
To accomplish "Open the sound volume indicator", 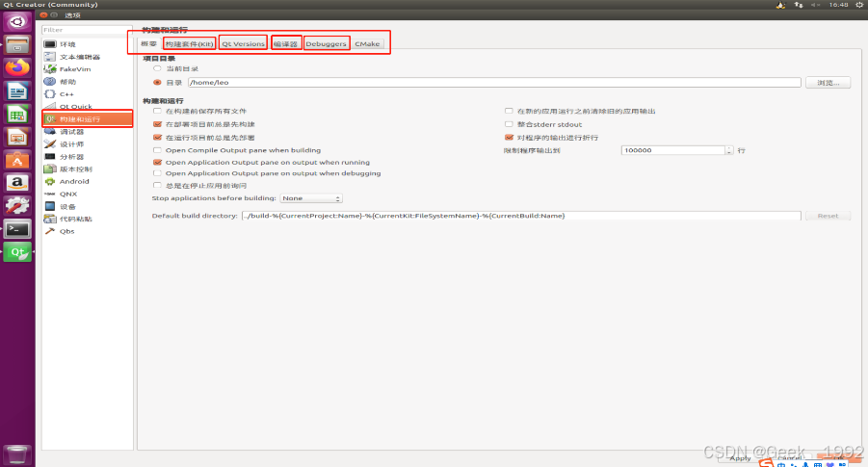I will [x=815, y=5].
